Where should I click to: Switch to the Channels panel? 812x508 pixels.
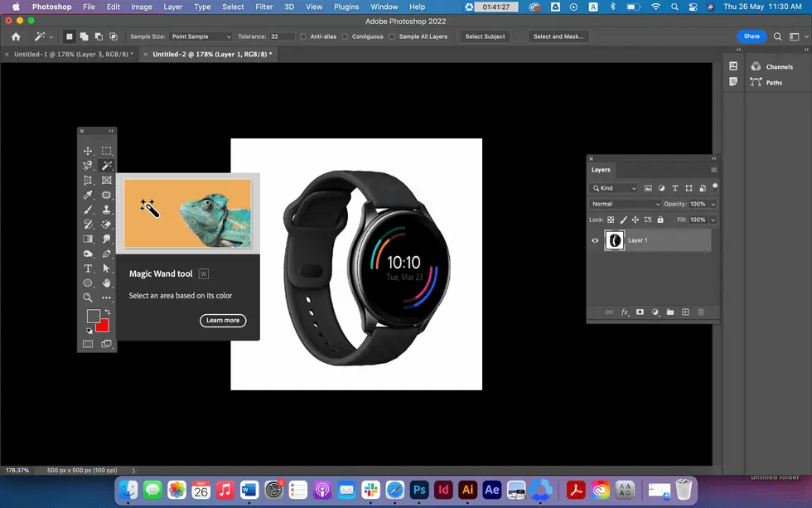pyautogui.click(x=778, y=66)
